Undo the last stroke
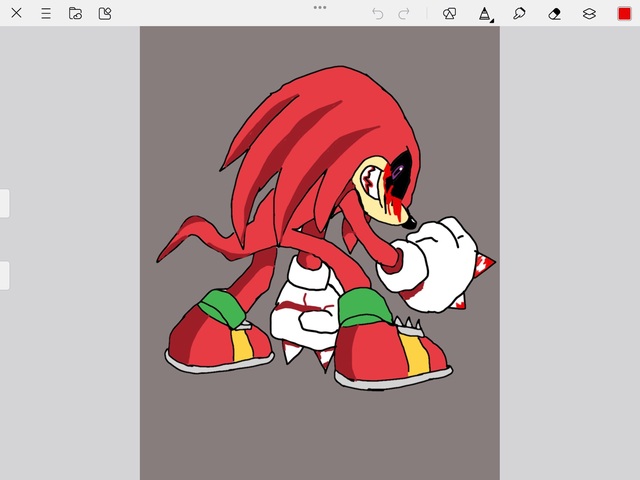This screenshot has width=640, height=480. (377, 13)
